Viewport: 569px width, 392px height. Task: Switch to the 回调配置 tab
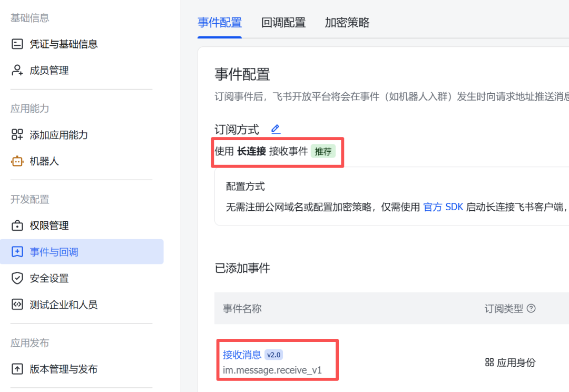(x=283, y=23)
